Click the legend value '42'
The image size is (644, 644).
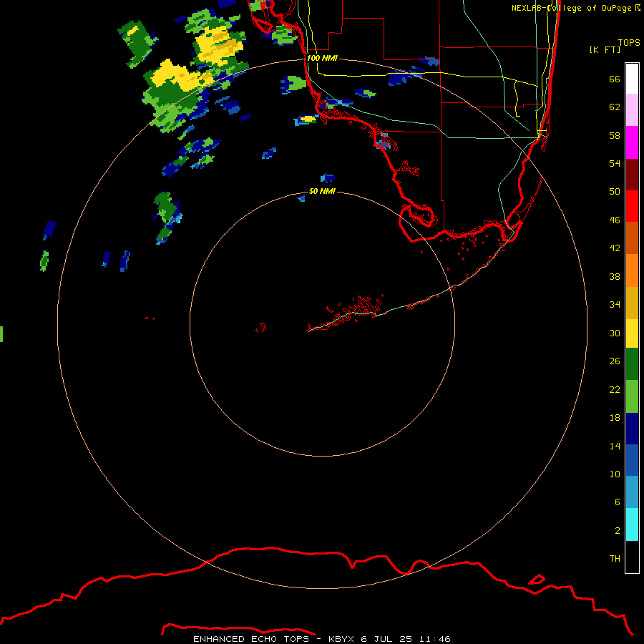click(615, 248)
